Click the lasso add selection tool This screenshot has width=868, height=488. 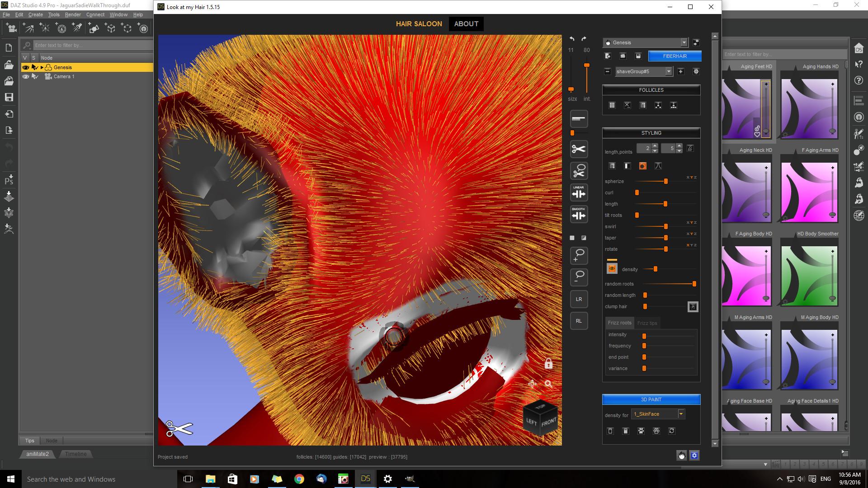pyautogui.click(x=579, y=256)
